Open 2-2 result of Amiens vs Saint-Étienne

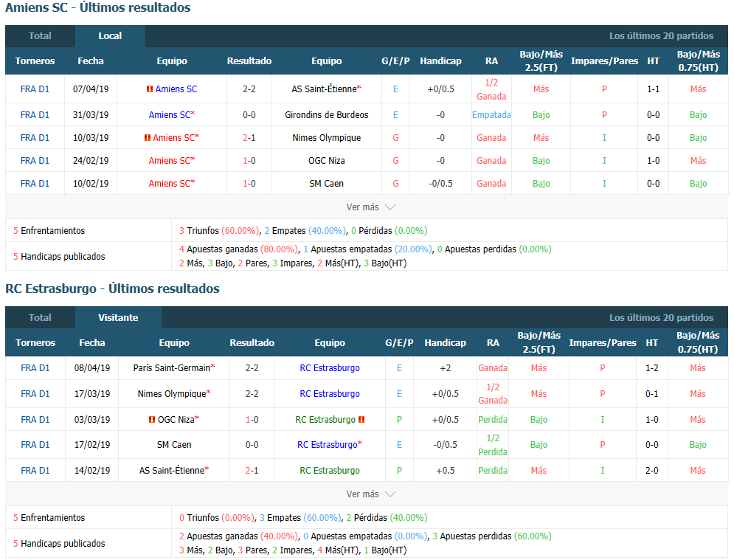(x=249, y=89)
